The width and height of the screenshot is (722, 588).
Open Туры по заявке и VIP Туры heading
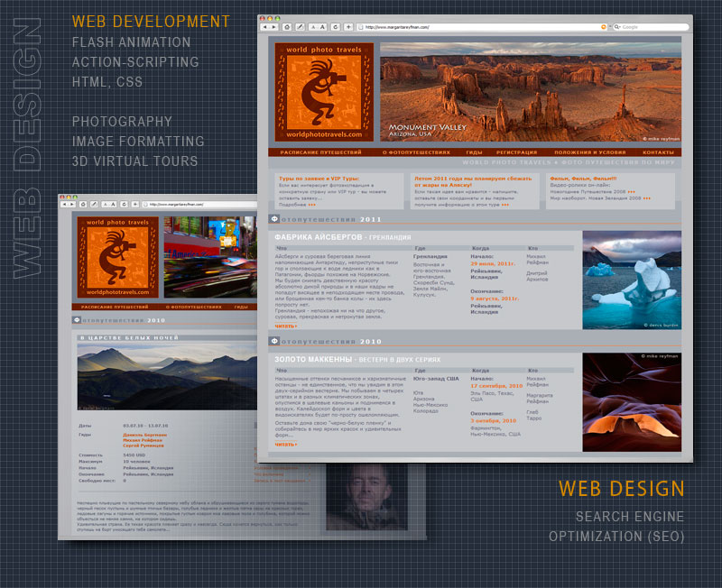tap(319, 179)
